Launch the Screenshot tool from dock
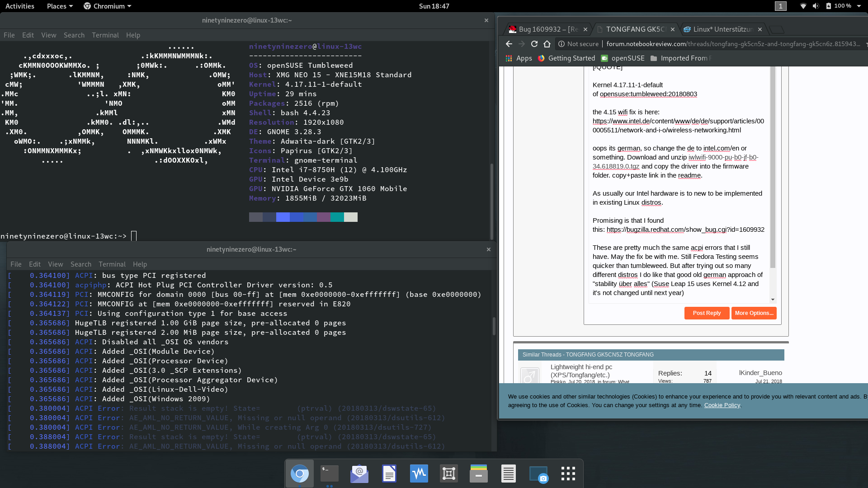868x488 pixels. click(538, 474)
